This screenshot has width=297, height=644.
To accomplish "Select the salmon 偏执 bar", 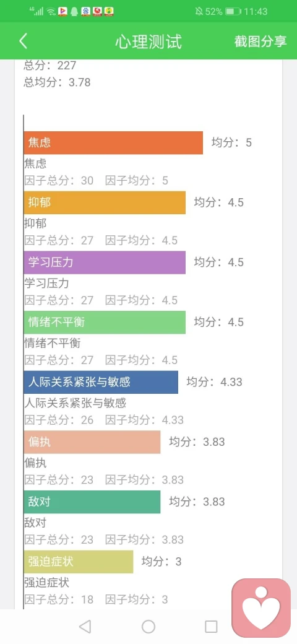I will [x=92, y=442].
